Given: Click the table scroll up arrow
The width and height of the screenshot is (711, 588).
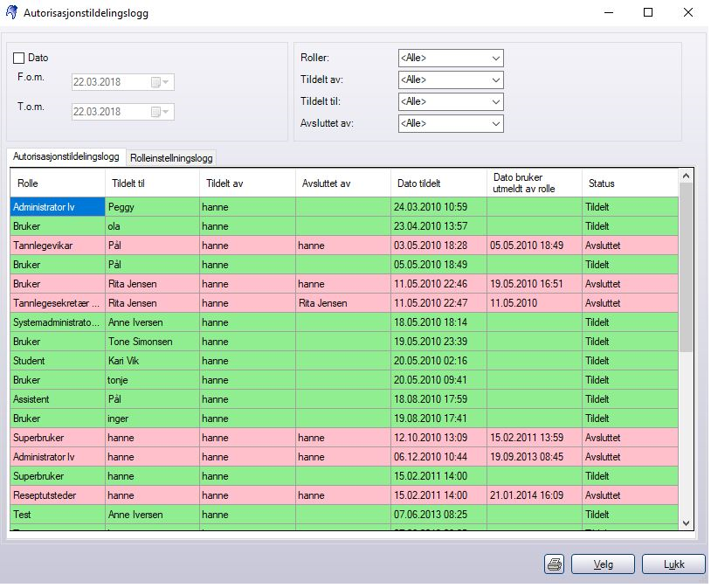Looking at the screenshot, I should coord(686,176).
